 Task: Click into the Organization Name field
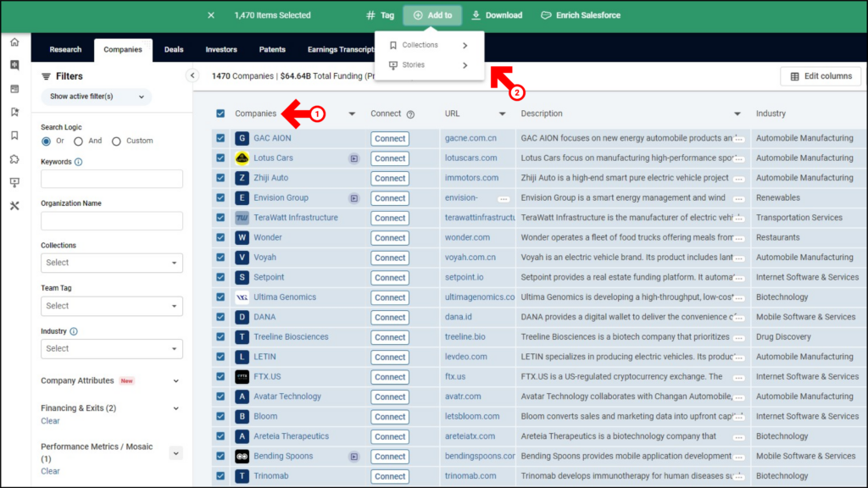112,221
